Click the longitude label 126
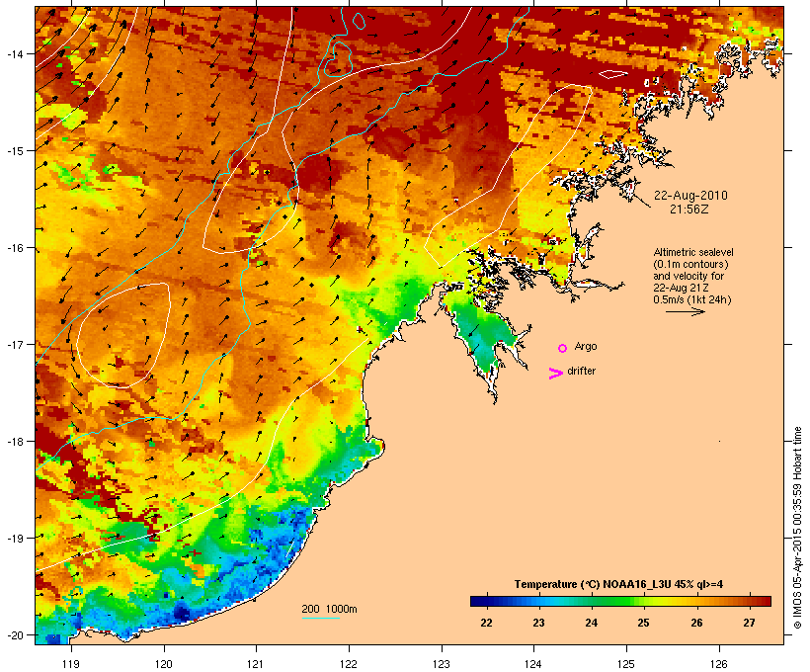The image size is (810, 672). pos(718,664)
